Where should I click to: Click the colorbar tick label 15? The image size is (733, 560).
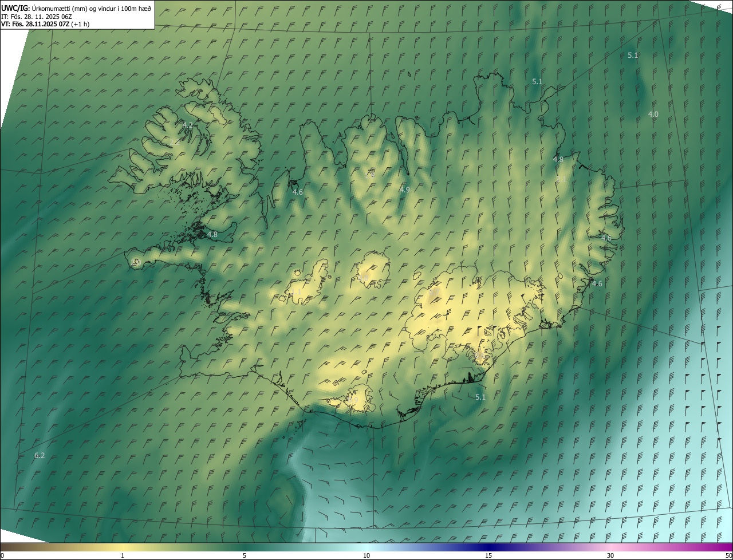pyautogui.click(x=488, y=555)
